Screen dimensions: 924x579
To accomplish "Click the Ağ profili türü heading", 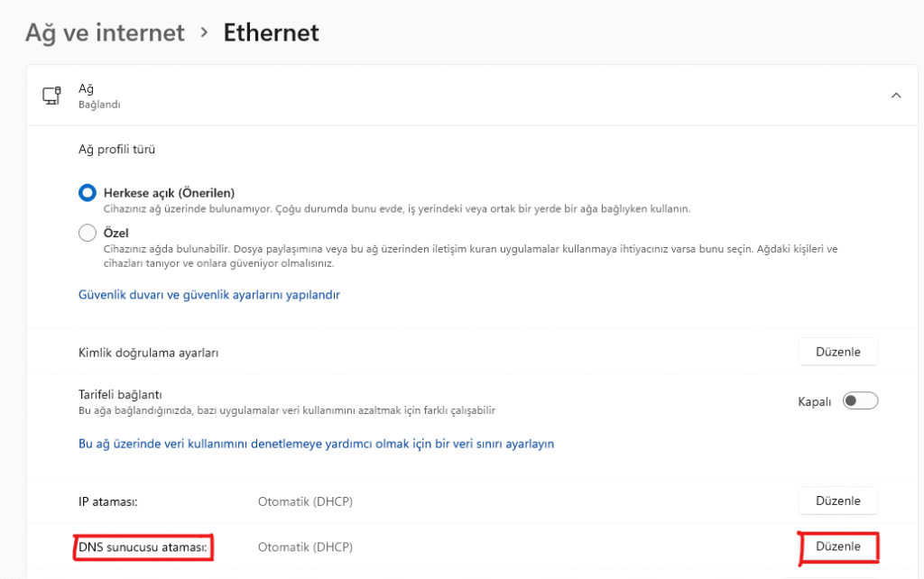I will pyautogui.click(x=122, y=149).
